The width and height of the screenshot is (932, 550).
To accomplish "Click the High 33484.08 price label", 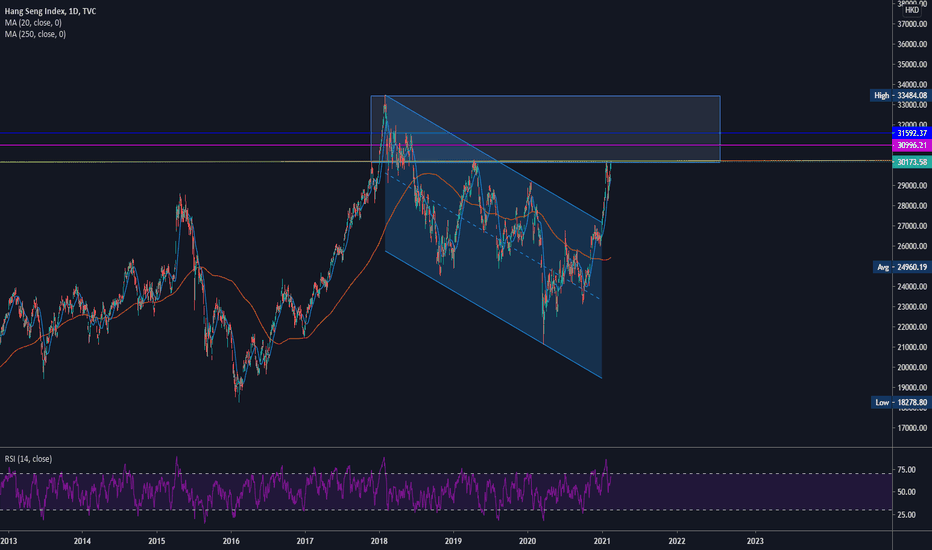I will pos(898,96).
